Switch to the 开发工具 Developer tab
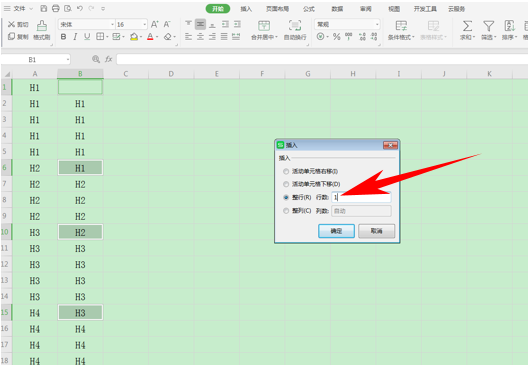The image size is (528, 365). 425,9
